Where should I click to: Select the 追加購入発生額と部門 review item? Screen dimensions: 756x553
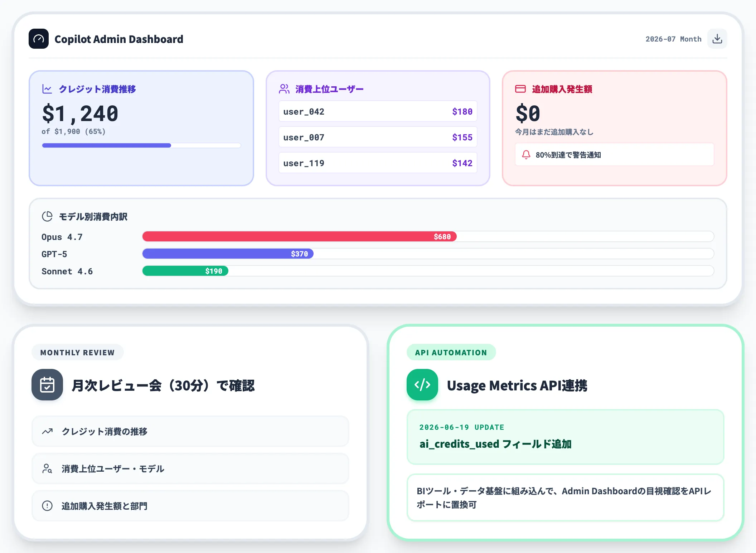click(190, 506)
